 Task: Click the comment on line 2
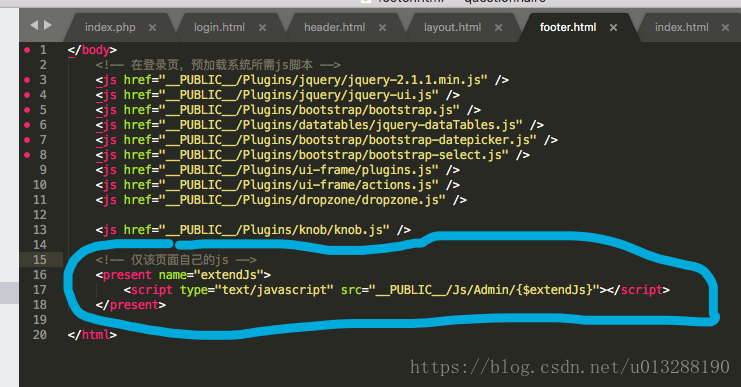[218, 65]
